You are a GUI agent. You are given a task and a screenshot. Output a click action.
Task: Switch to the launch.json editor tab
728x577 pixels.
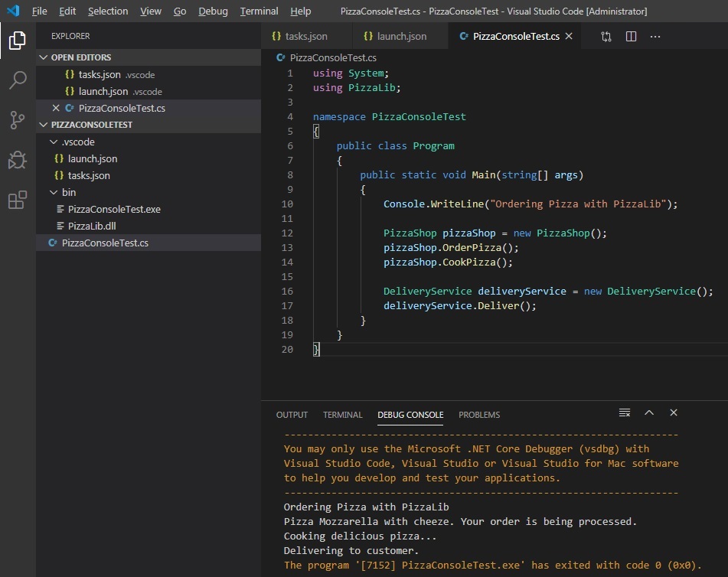(400, 36)
